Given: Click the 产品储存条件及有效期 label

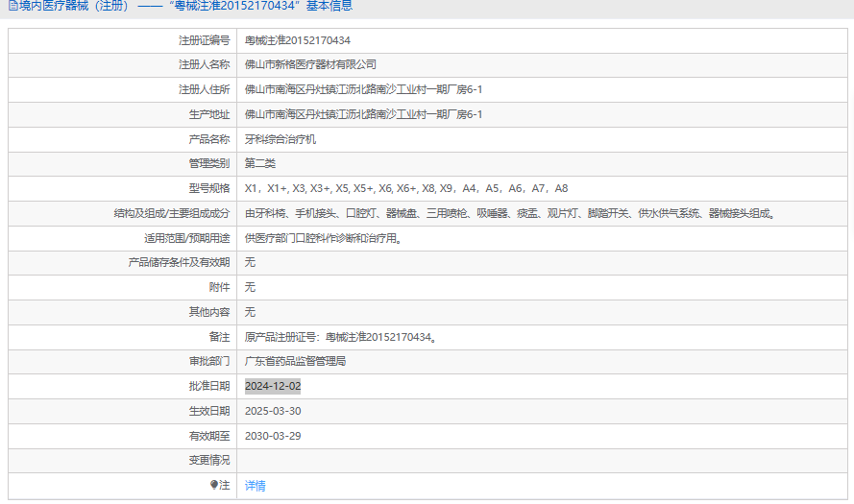Looking at the screenshot, I should (x=179, y=262).
